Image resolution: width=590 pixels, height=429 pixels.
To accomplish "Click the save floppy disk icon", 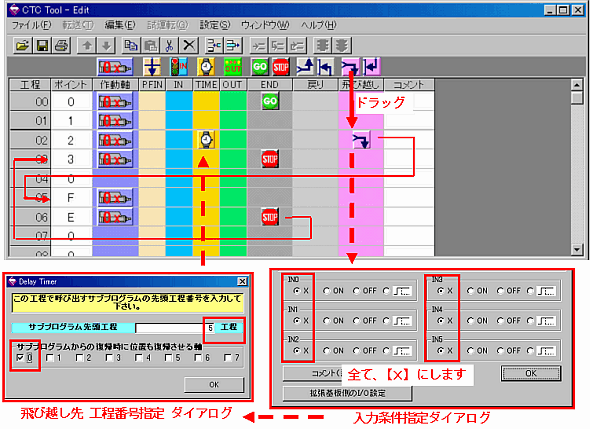I will [x=42, y=46].
